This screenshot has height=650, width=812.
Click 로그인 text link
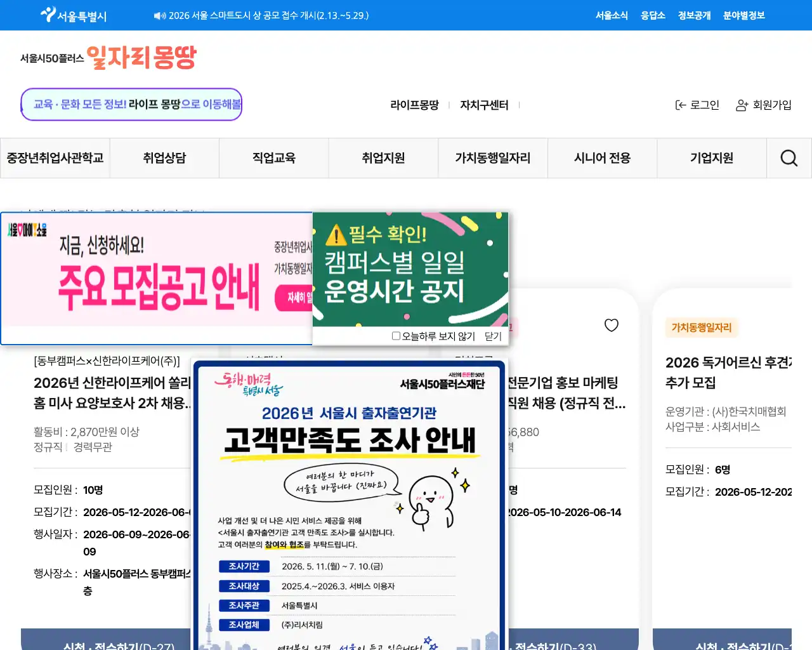point(705,105)
